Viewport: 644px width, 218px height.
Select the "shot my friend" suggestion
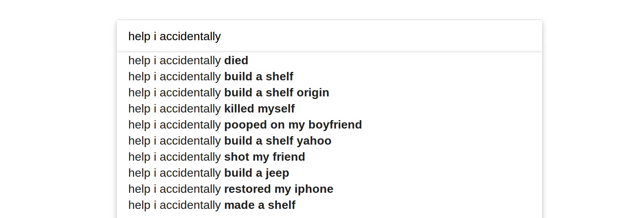click(216, 157)
